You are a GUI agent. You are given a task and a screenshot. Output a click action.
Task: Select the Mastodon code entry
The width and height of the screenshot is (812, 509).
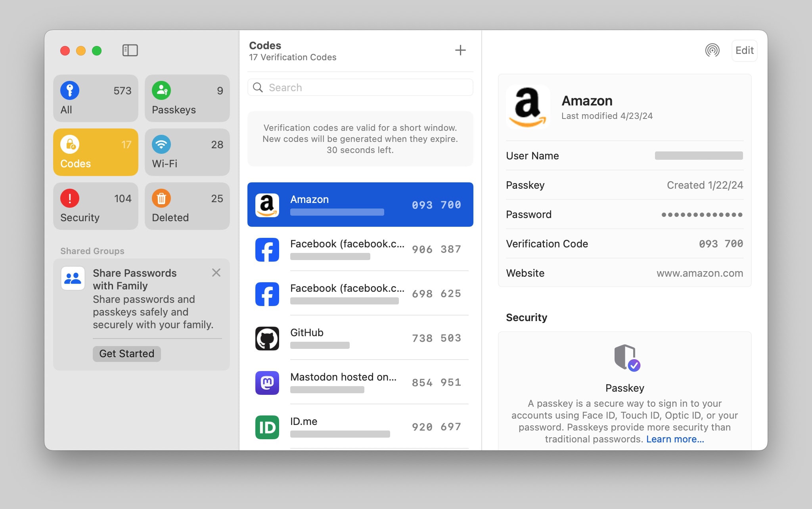pyautogui.click(x=360, y=383)
